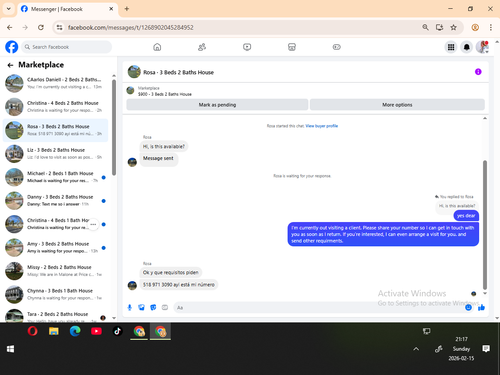Click the Search Facebook field
The width and height of the screenshot is (500, 375).
pos(67,47)
